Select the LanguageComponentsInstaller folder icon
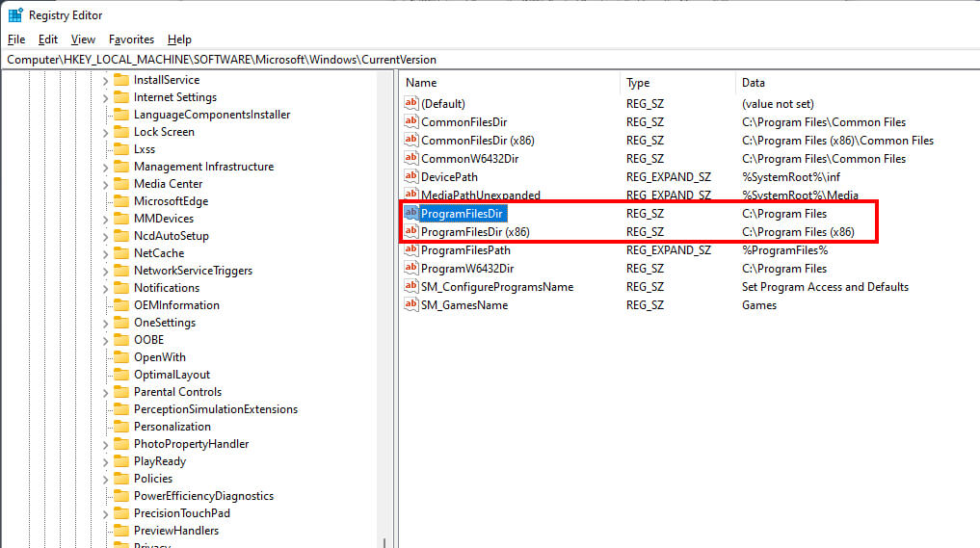Viewport: 980px width, 548px height. click(x=121, y=115)
